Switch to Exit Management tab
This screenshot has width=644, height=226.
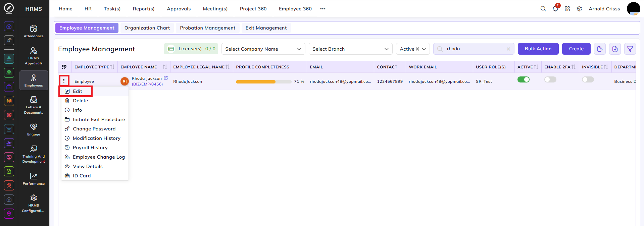266,28
